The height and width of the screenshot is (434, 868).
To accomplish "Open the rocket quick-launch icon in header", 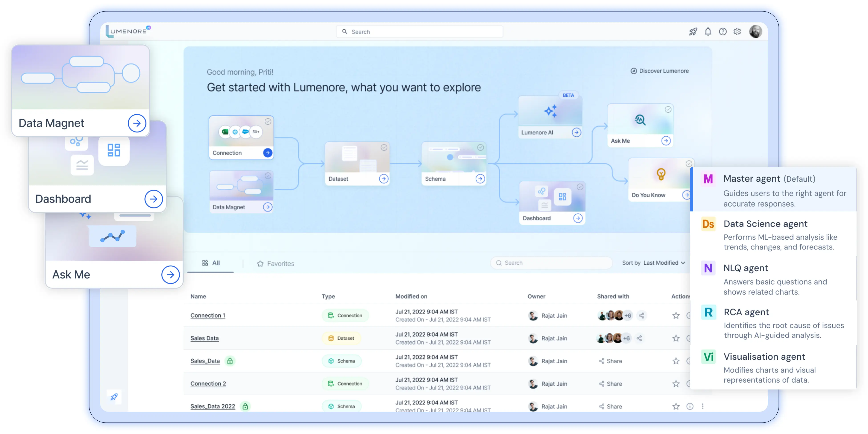I will [x=693, y=31].
